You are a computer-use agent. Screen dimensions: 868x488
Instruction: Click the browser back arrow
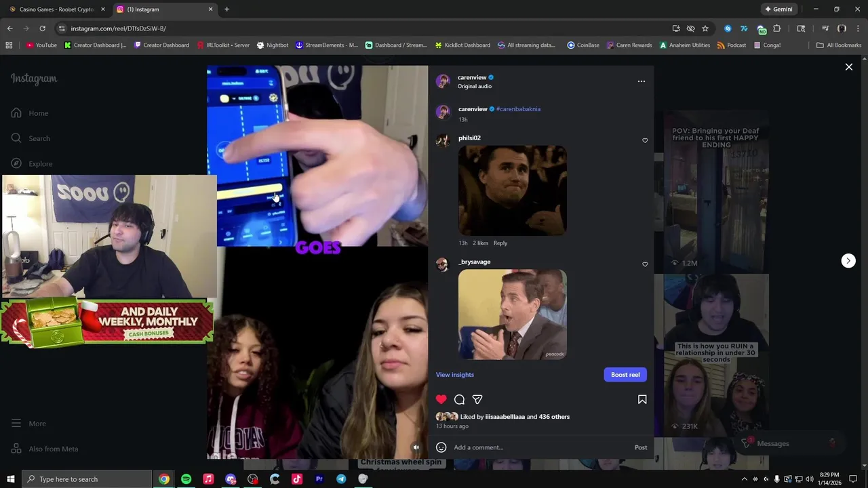point(9,28)
